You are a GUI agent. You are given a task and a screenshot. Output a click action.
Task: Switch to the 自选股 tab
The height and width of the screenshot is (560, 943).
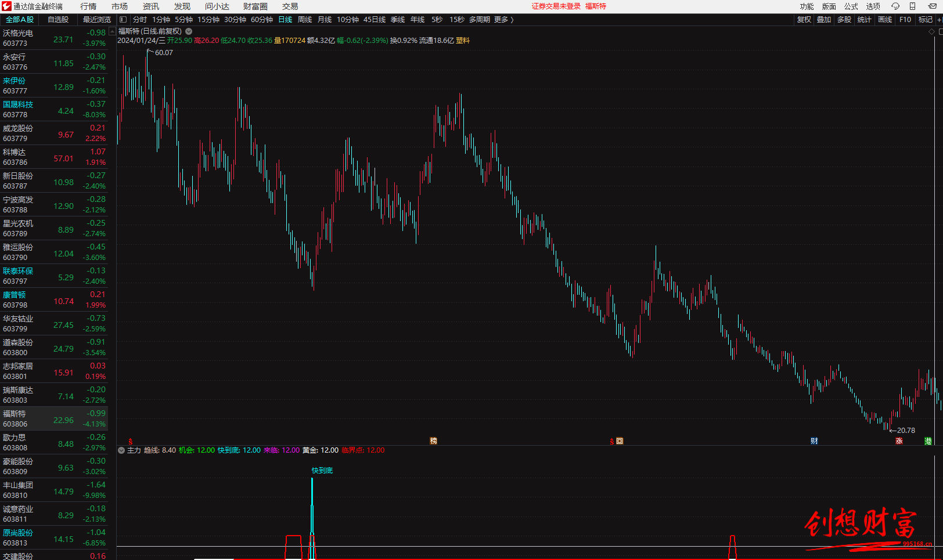[x=58, y=20]
